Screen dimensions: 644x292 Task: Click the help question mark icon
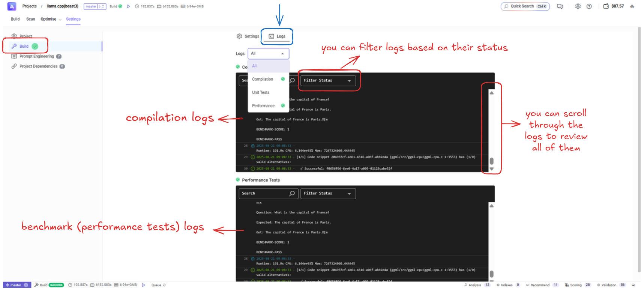589,6
